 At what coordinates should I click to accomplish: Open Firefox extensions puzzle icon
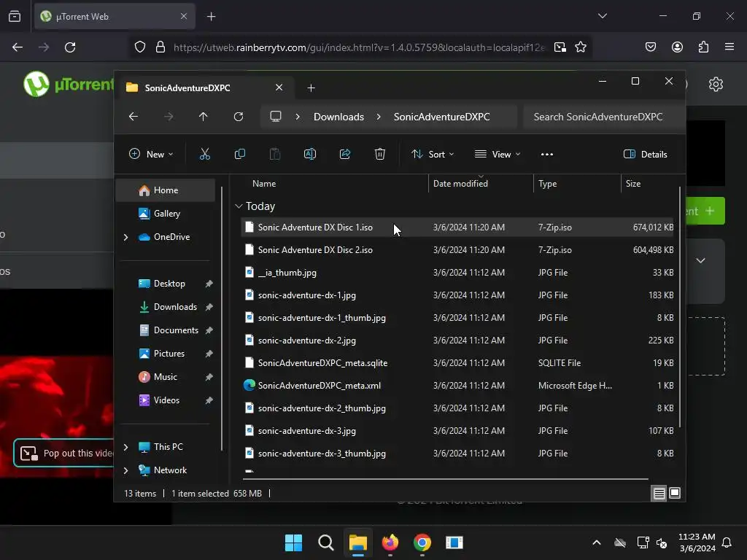(x=703, y=47)
